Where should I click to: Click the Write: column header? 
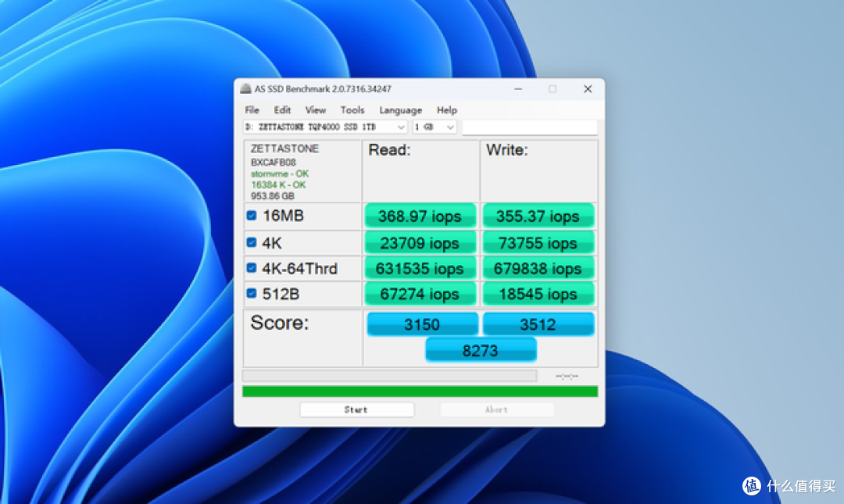tap(507, 150)
